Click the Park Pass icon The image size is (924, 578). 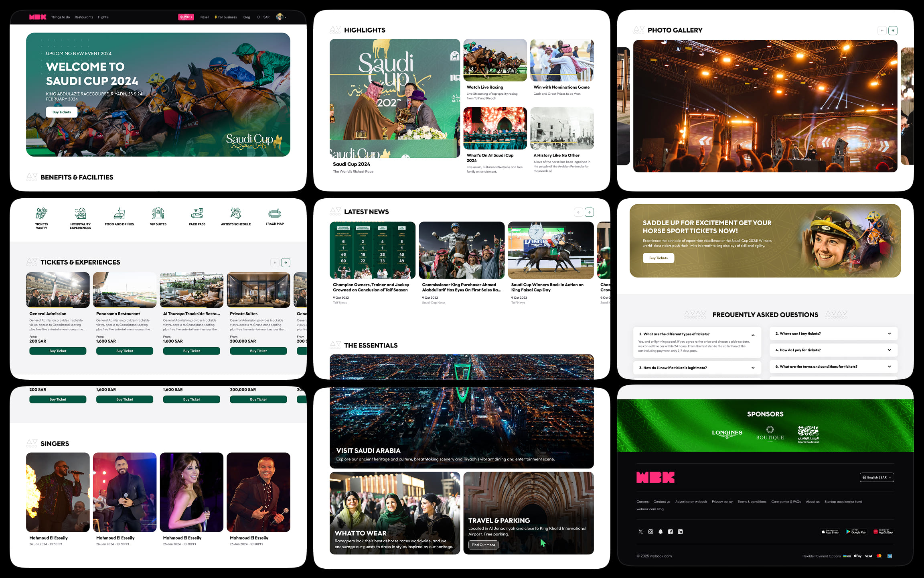click(197, 214)
